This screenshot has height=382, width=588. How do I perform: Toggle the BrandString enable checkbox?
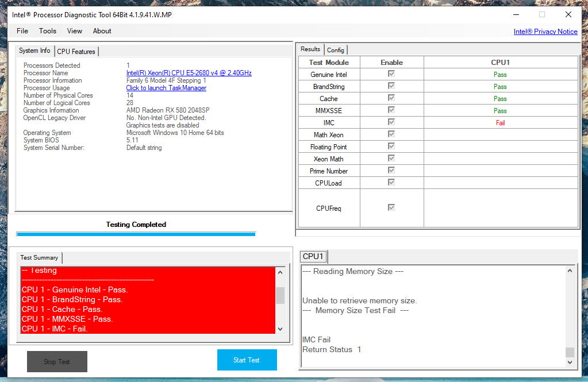click(x=391, y=86)
